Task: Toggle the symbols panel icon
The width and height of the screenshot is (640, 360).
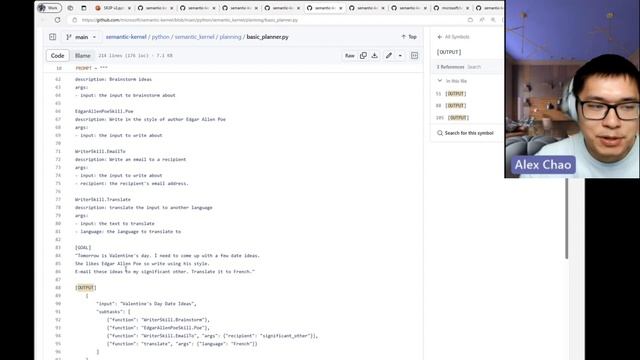Action: tap(414, 56)
